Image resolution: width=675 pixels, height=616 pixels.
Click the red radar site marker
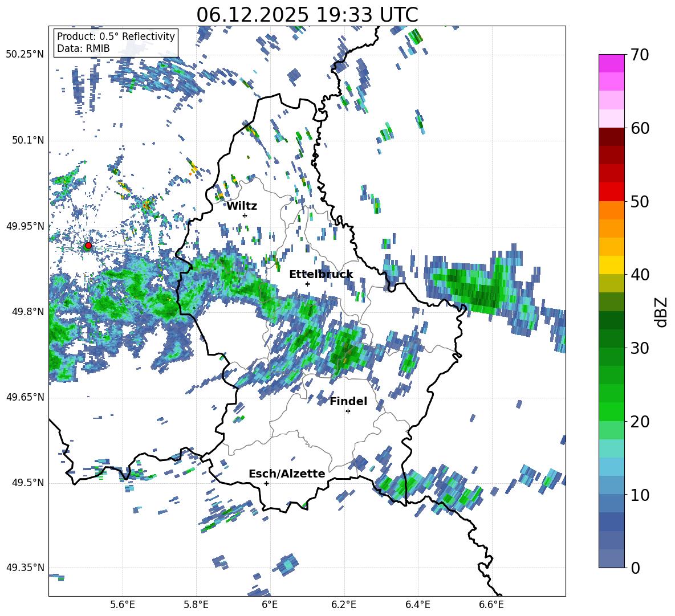point(88,245)
